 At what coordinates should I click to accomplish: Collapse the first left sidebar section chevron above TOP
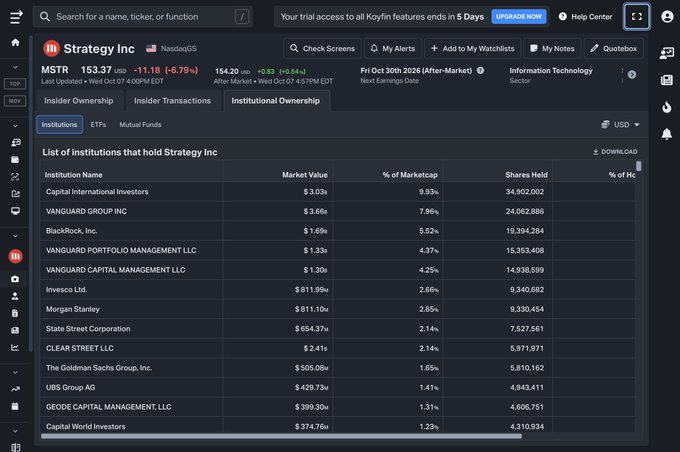click(x=15, y=67)
